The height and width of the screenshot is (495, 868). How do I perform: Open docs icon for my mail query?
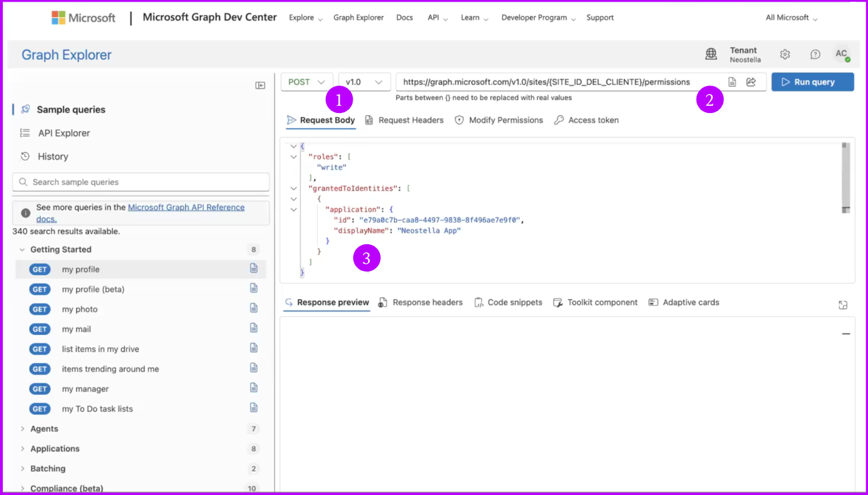pyautogui.click(x=254, y=328)
